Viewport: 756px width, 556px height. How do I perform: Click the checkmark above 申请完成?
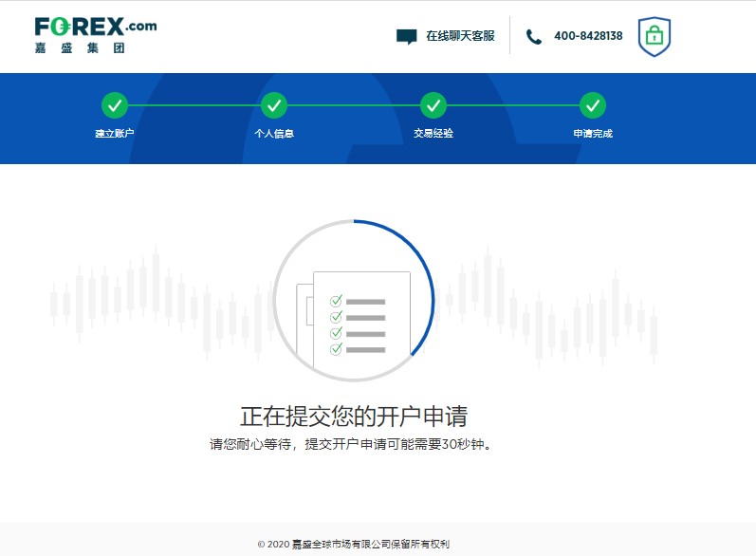click(x=592, y=104)
